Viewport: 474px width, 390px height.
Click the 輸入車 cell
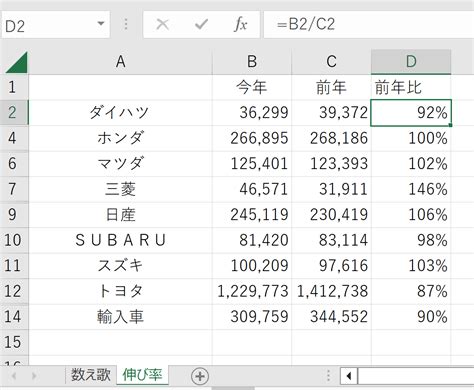[x=120, y=317]
